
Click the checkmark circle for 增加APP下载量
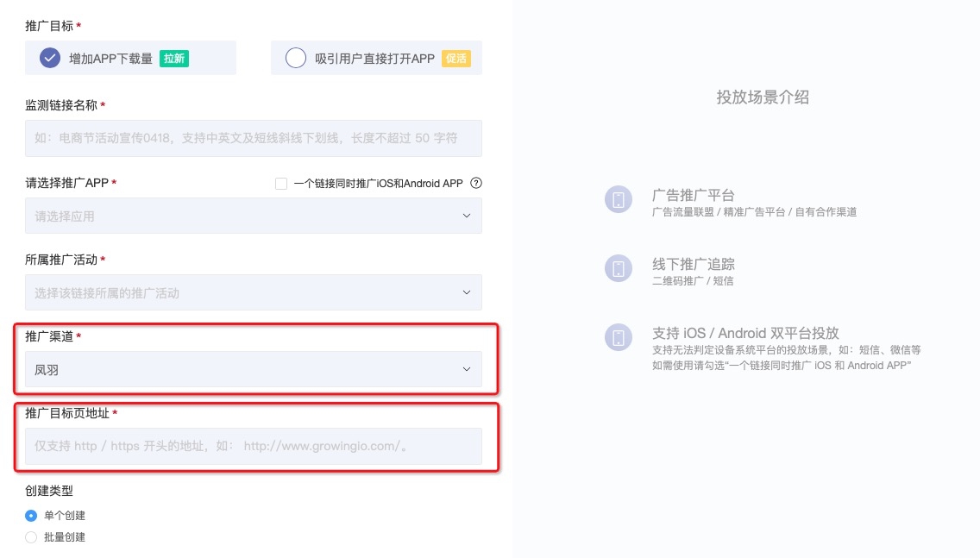pyautogui.click(x=50, y=58)
